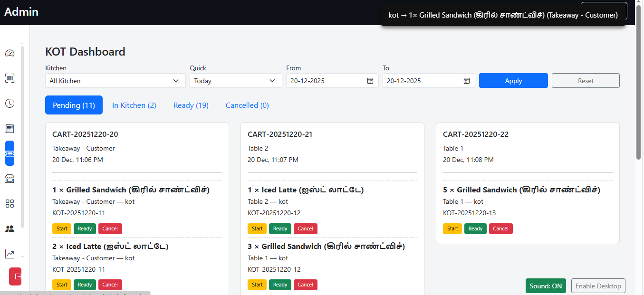Open the dashboard speedometer icon in sidebar

point(10,53)
